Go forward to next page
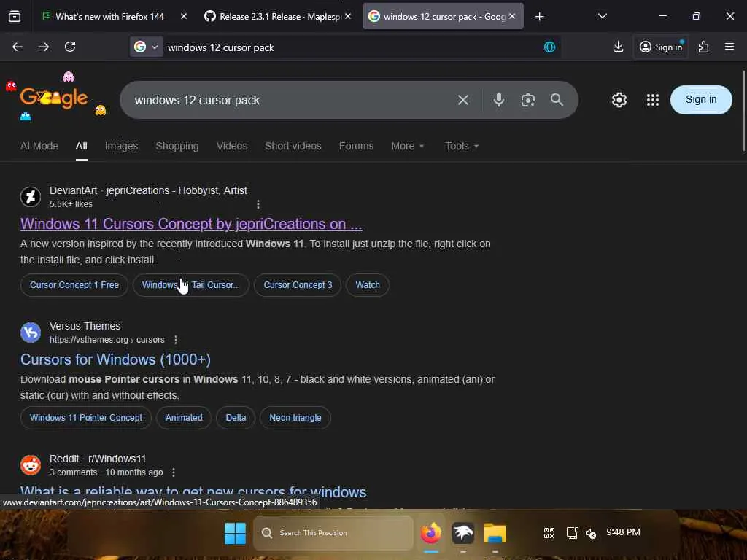The height and width of the screenshot is (560, 747). pos(44,47)
